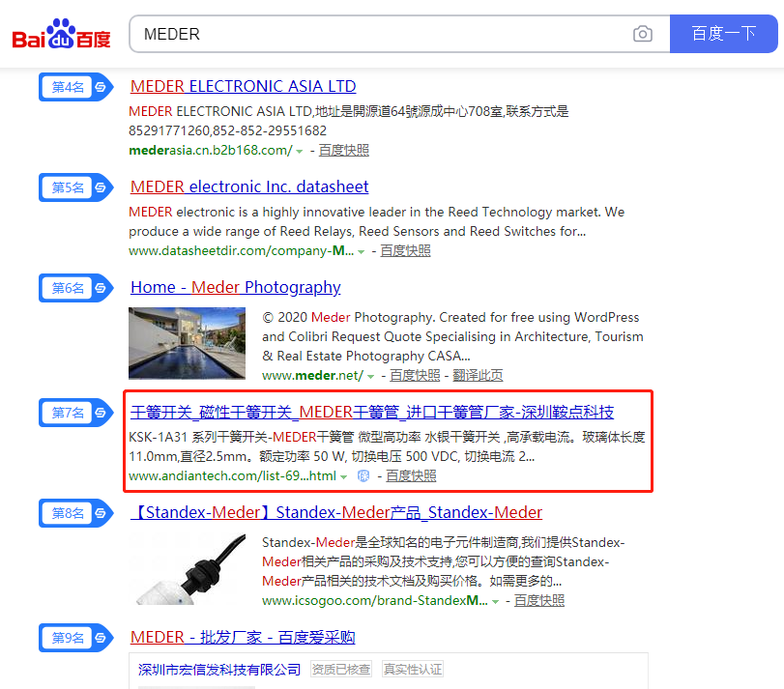Screen dimensions: 784x689
Task: Click snippet text 'KSK-1A31 系列干簧开关'
Action: pos(198,437)
